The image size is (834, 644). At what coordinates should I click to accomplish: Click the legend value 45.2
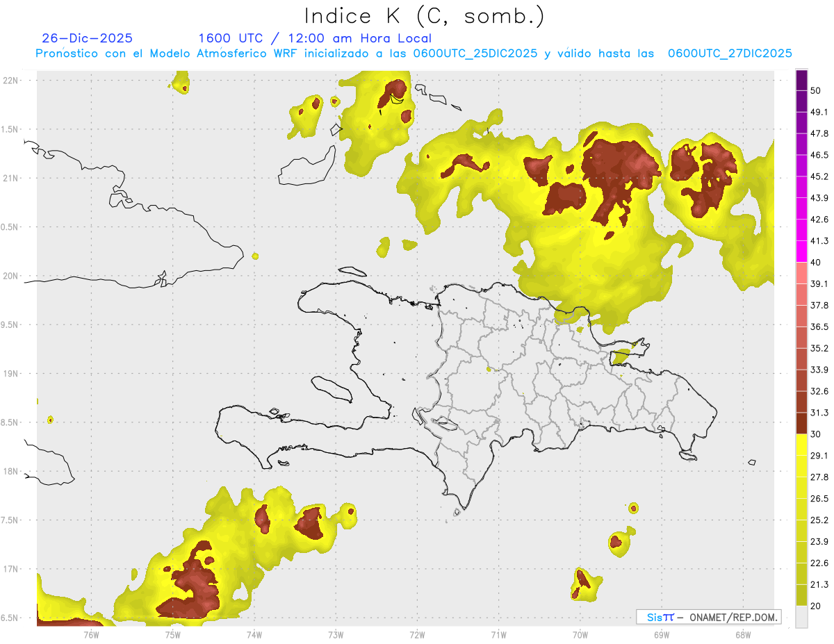(819, 176)
